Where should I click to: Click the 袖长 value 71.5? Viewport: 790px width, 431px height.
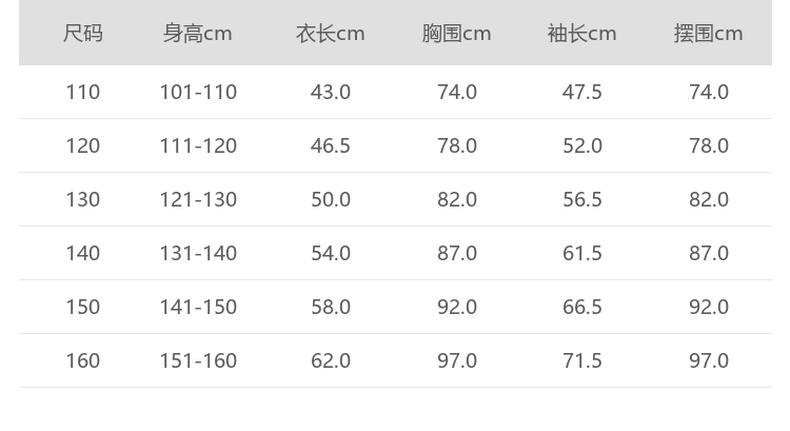tap(582, 361)
